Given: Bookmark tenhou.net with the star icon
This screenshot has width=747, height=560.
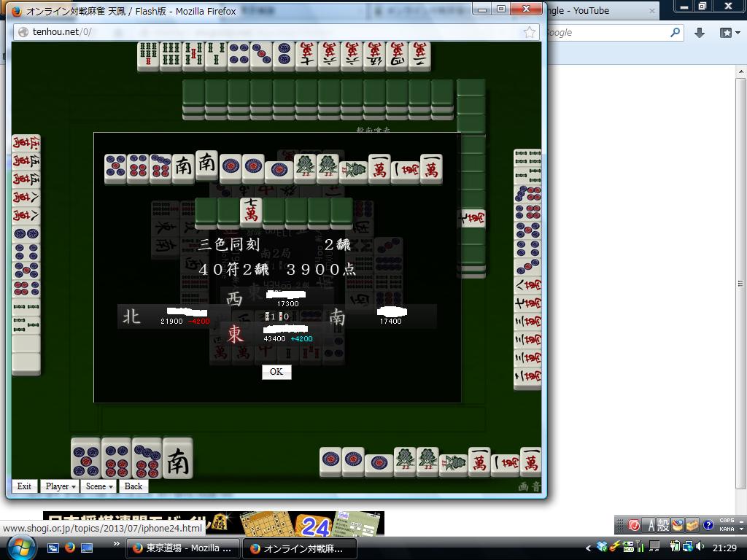Looking at the screenshot, I should tap(530, 32).
